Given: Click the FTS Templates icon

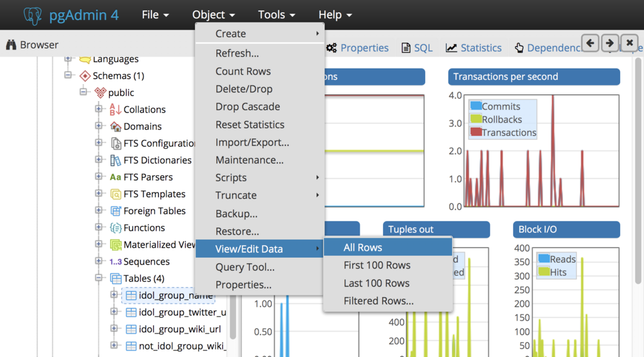Looking at the screenshot, I should [116, 194].
